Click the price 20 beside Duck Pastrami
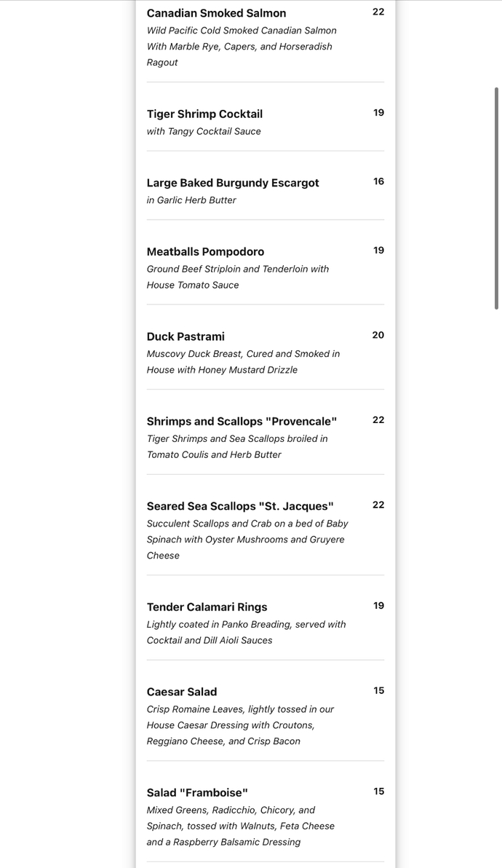This screenshot has height=868, width=502. coord(378,336)
